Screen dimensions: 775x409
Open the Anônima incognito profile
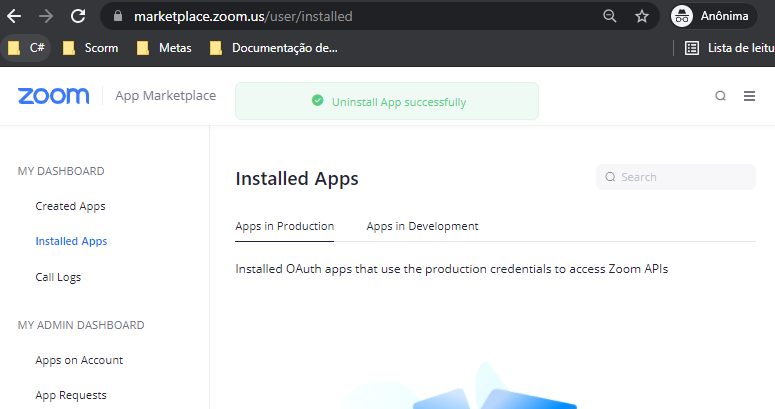pyautogui.click(x=713, y=16)
